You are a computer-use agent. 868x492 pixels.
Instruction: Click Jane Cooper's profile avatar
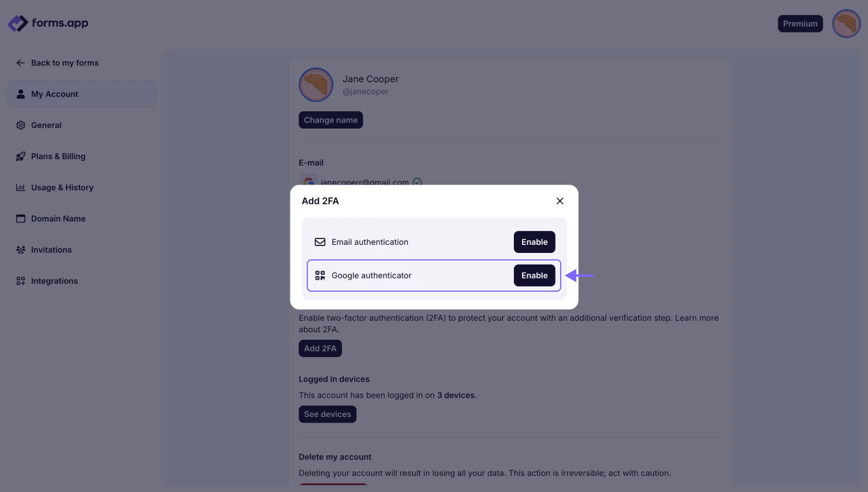pyautogui.click(x=316, y=85)
